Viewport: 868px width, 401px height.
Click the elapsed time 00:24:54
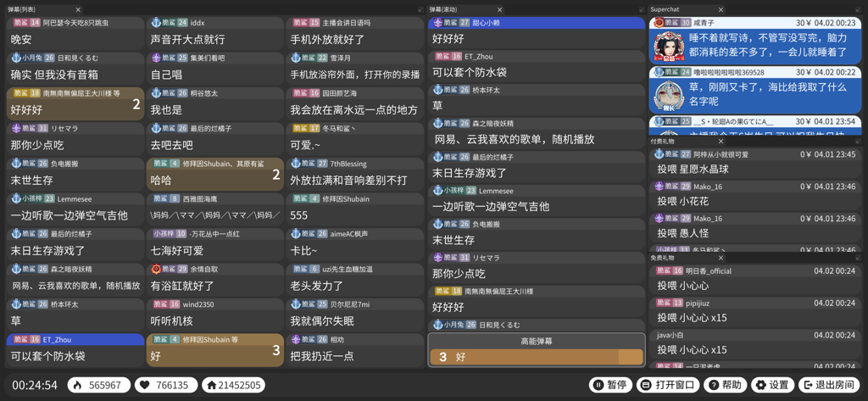click(35, 385)
